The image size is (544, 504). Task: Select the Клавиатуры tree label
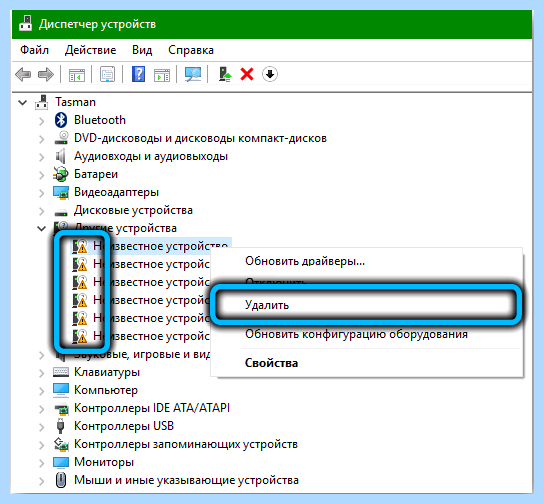(107, 372)
